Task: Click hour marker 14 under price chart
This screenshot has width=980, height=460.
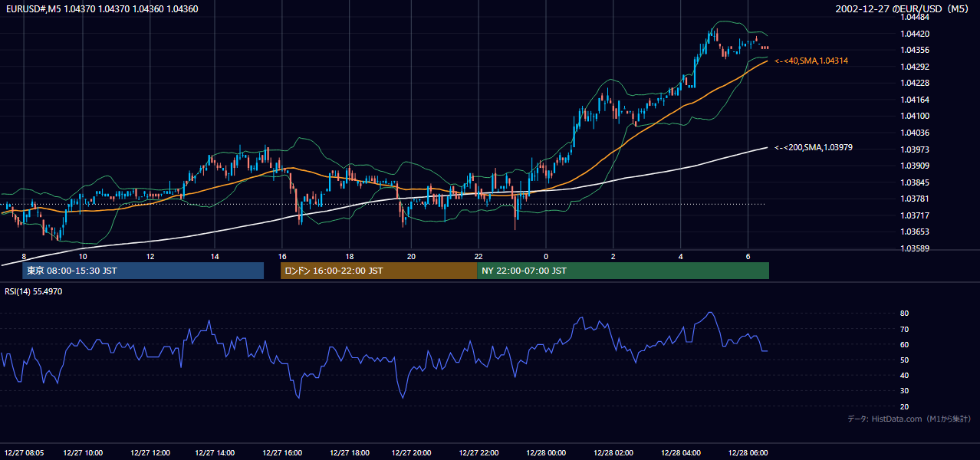Action: coord(215,256)
